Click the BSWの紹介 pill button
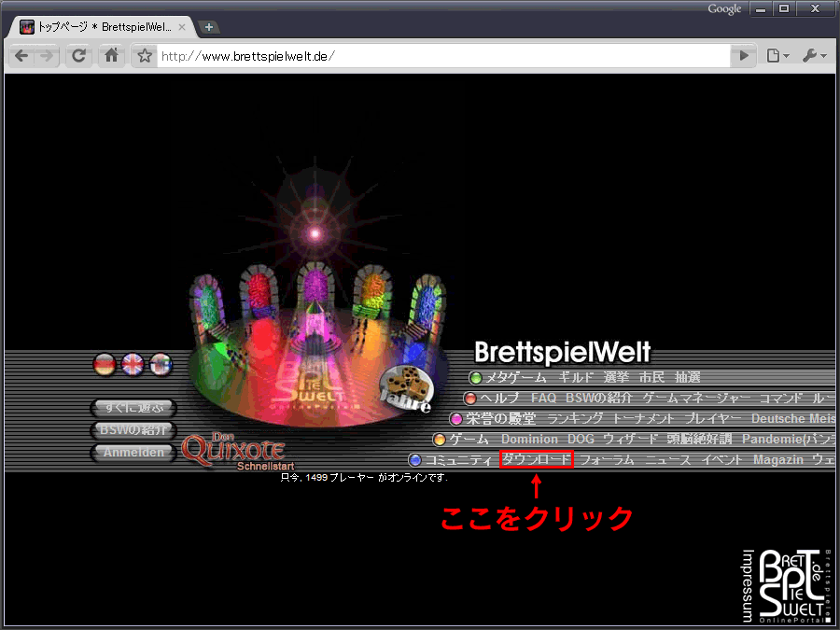Screen dimensions: 840x630 [133, 429]
